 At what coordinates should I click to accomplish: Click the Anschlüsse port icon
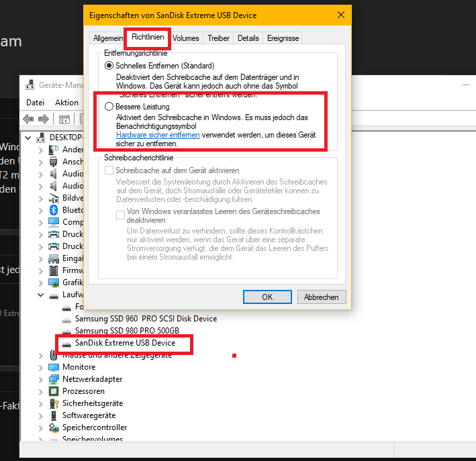click(54, 162)
